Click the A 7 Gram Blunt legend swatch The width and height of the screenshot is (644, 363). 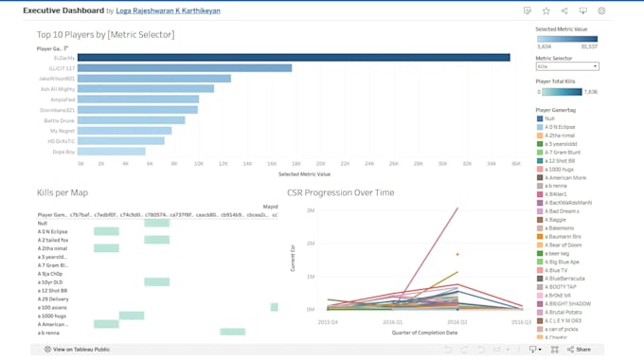point(540,152)
